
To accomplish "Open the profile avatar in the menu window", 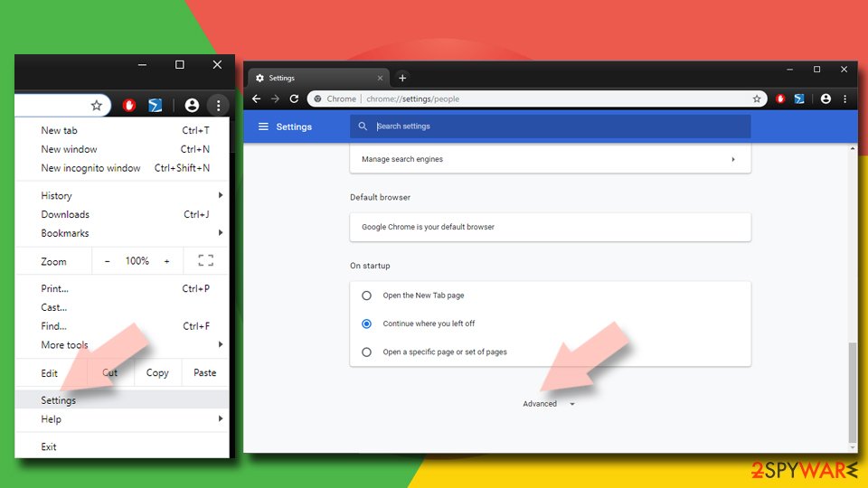I will [192, 105].
